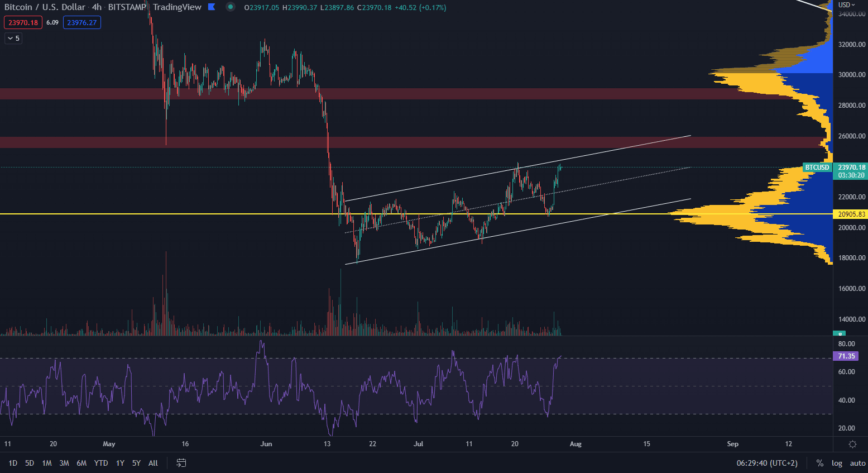Select the YTD time range

(x=101, y=463)
